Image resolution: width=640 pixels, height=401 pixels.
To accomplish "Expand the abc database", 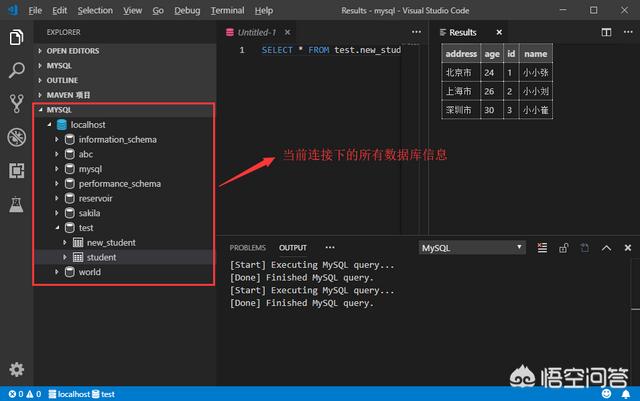I will [57, 154].
